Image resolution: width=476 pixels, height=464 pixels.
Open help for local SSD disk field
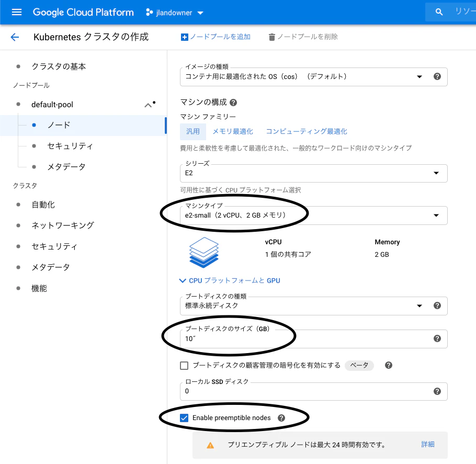[x=437, y=391]
